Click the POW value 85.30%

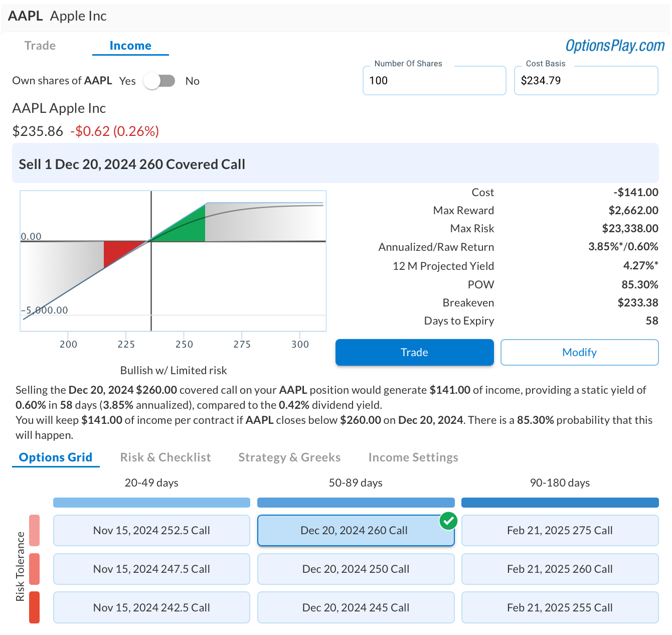coord(640,284)
